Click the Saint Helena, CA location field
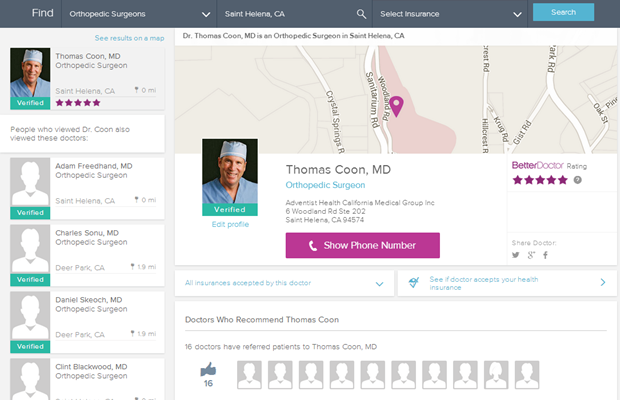 [285, 14]
